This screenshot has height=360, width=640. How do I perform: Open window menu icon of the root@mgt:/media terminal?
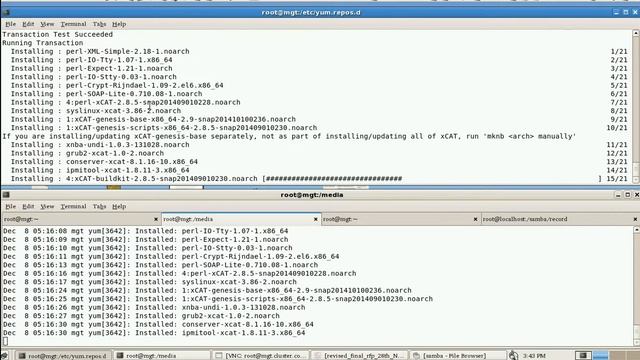(6, 195)
